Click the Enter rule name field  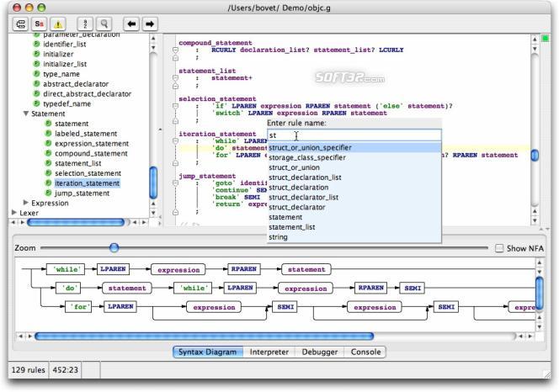pos(354,135)
